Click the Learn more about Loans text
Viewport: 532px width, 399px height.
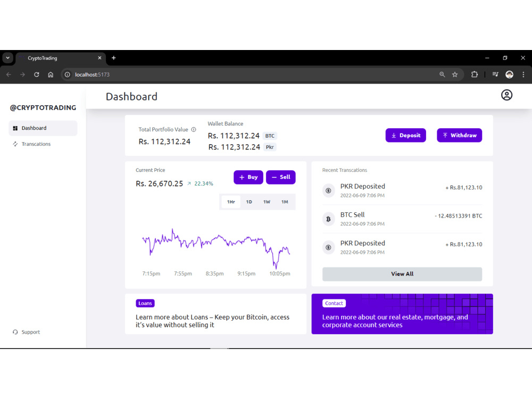point(212,321)
